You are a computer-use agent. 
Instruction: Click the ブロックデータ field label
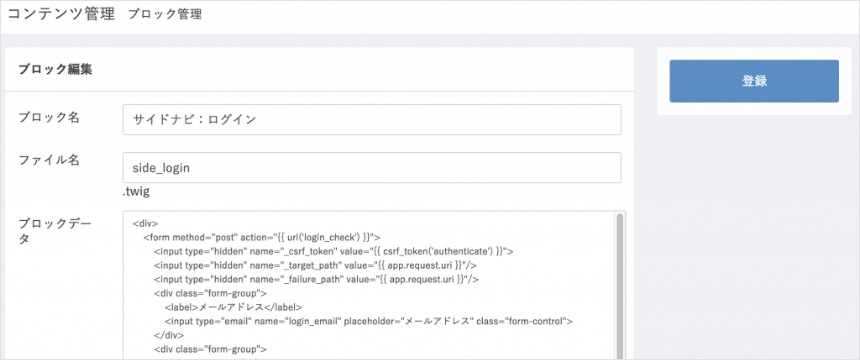click(x=55, y=231)
